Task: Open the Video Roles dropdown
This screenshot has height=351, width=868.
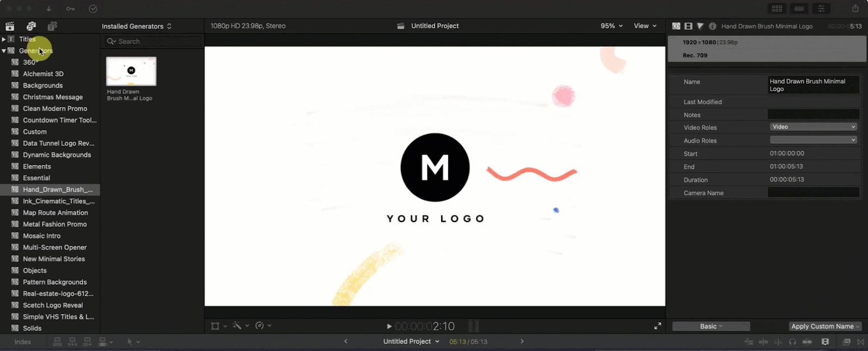Action: [x=813, y=127]
